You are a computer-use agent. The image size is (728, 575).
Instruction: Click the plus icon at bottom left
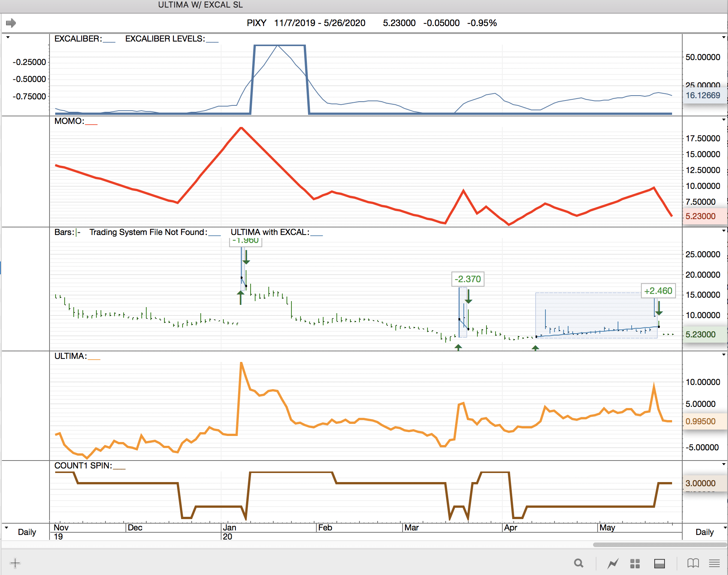15,563
